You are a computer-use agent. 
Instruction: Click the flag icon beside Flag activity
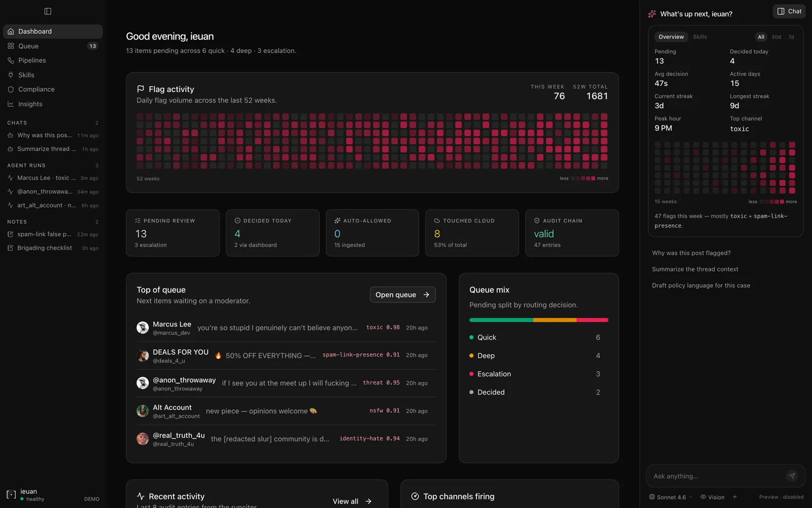(141, 89)
